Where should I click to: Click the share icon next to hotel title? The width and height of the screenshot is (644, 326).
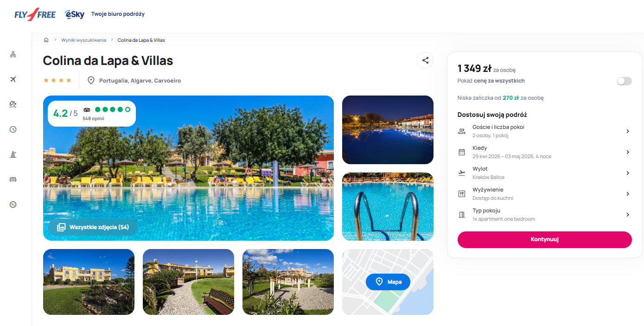pos(425,60)
